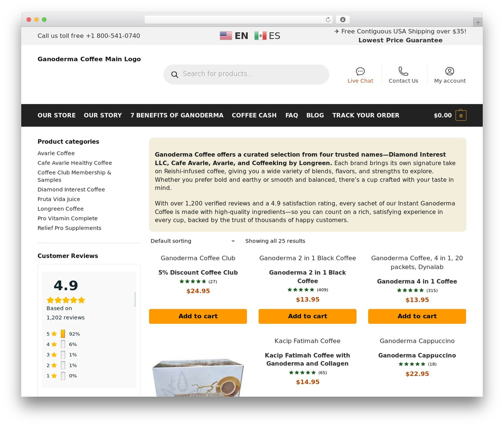This screenshot has height=427, width=504.
Task: Visit the BLOG menu item
Action: 315,115
